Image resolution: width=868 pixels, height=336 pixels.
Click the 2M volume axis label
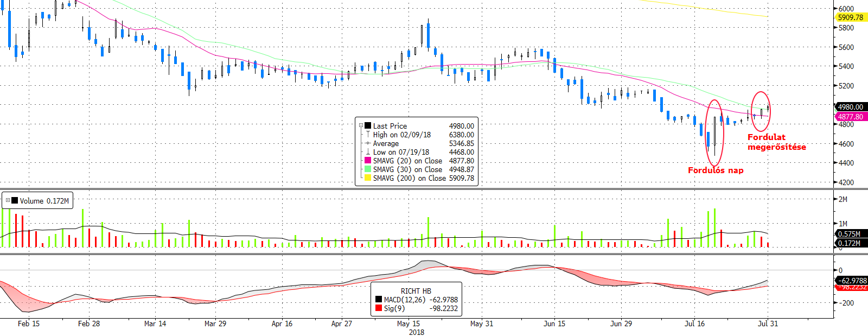pos(843,199)
